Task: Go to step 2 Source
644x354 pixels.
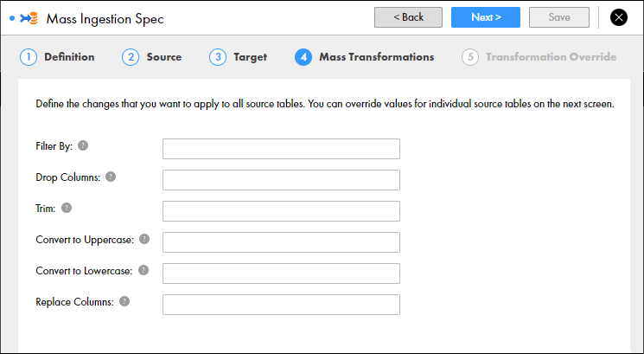Action: click(151, 57)
